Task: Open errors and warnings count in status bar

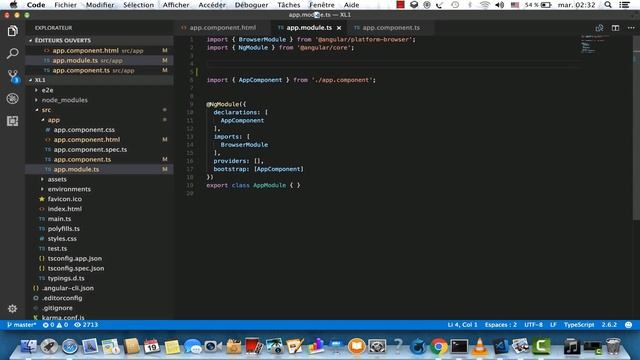Action: click(56, 325)
